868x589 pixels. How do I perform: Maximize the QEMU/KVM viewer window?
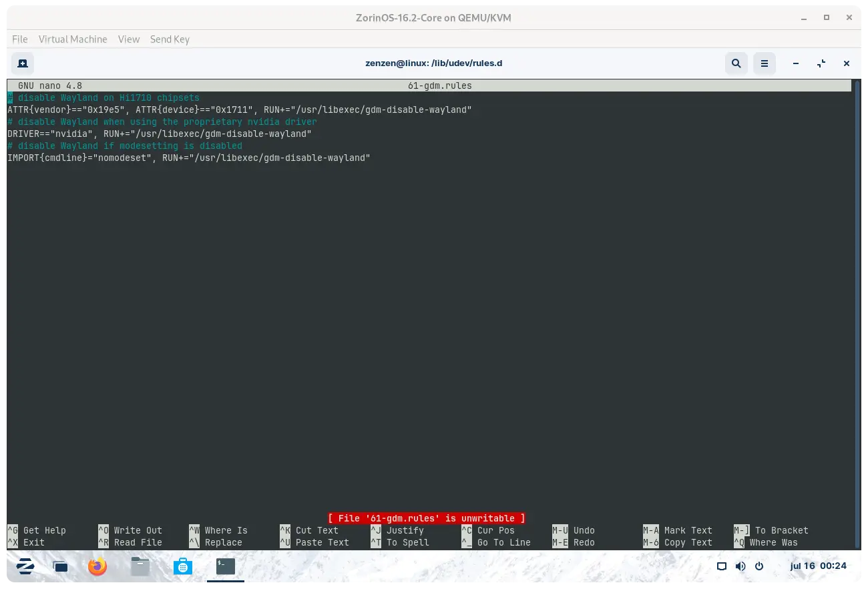pyautogui.click(x=827, y=18)
